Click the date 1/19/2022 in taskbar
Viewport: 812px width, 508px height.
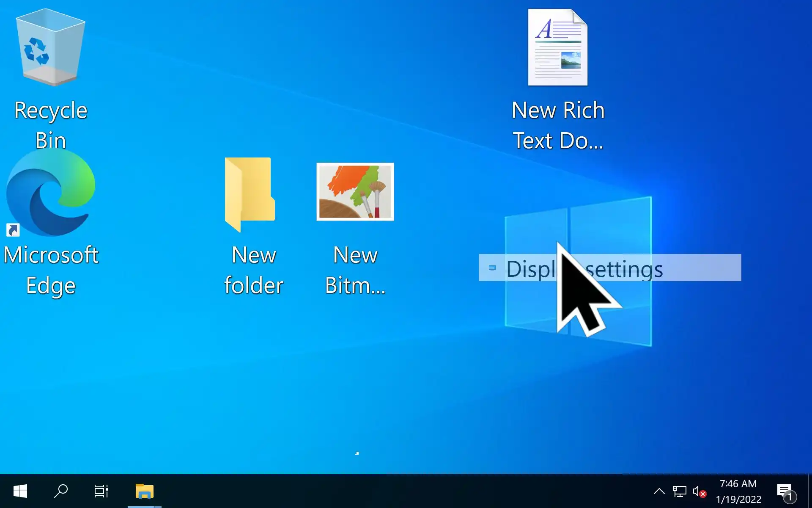pos(738,500)
